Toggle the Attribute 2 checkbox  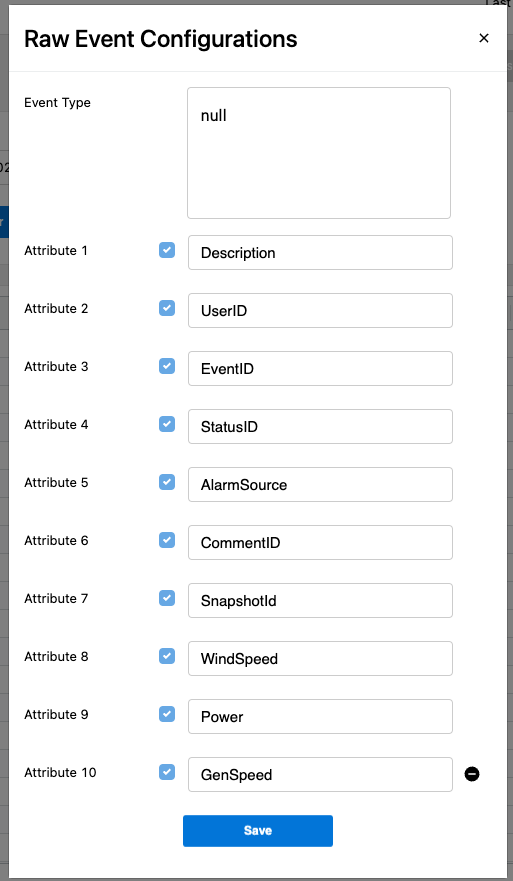[x=167, y=308]
